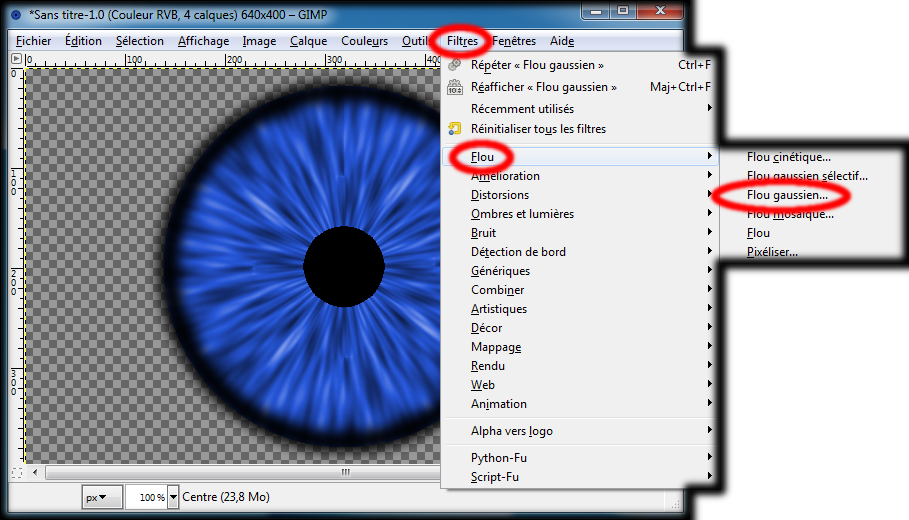Image resolution: width=909 pixels, height=520 pixels.
Task: Choose Flou gaussien from the Flou submenu
Action: [x=787, y=195]
